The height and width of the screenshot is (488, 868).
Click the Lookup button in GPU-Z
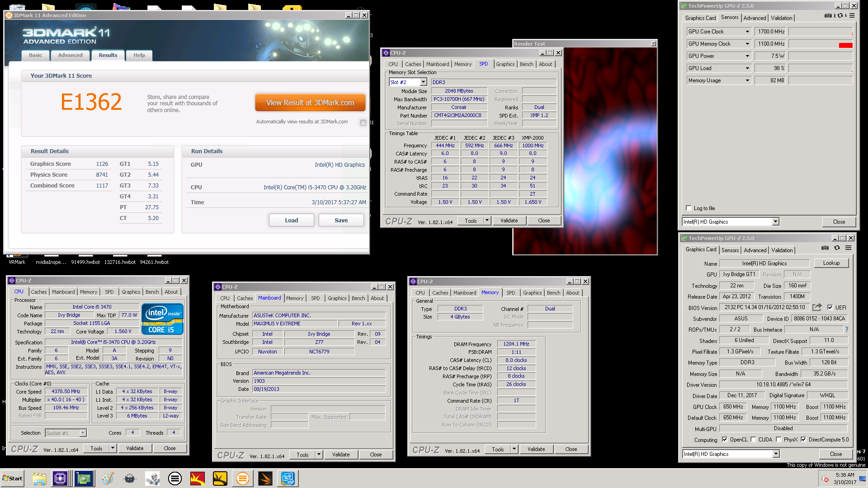click(831, 263)
